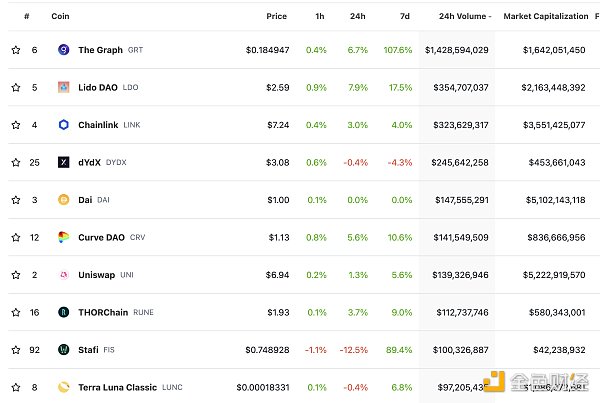Sort by Price column header
Screen dimensions: 600x403
tap(276, 16)
